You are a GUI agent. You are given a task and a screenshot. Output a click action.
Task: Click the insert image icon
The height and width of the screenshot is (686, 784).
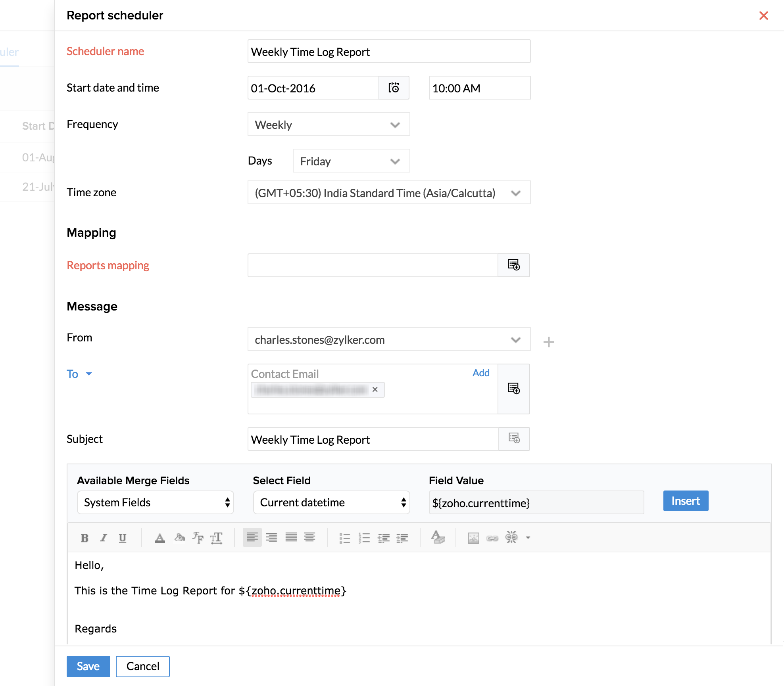[x=473, y=538]
